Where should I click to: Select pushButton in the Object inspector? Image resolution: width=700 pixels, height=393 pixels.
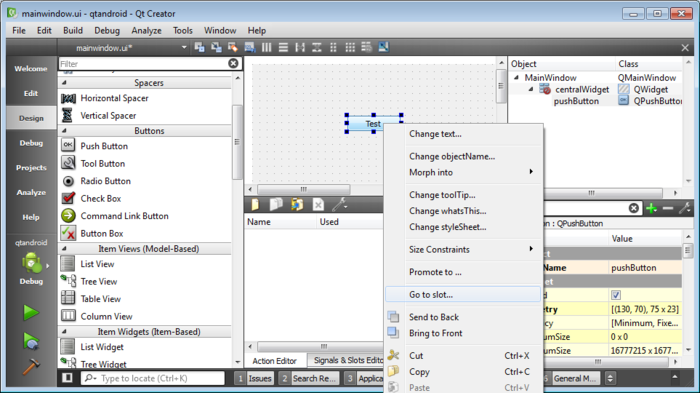pyautogui.click(x=576, y=101)
